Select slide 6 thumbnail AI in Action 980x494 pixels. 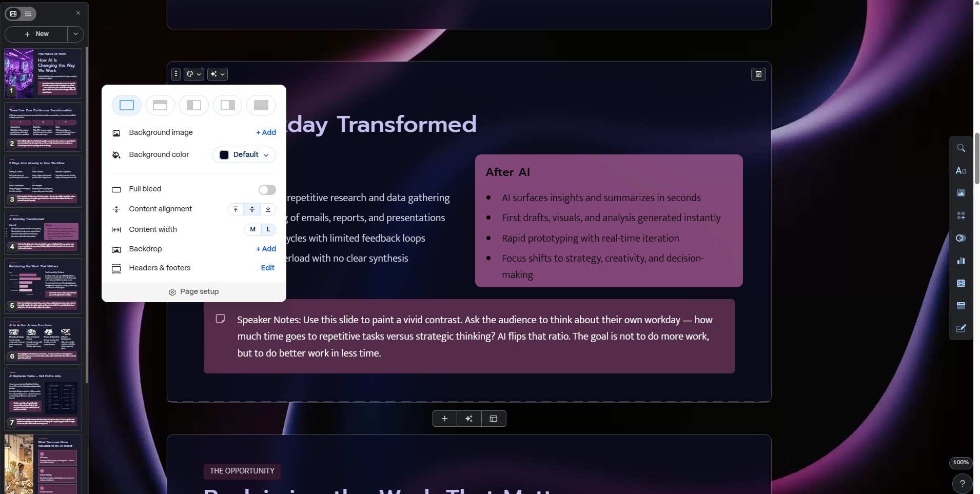point(43,341)
